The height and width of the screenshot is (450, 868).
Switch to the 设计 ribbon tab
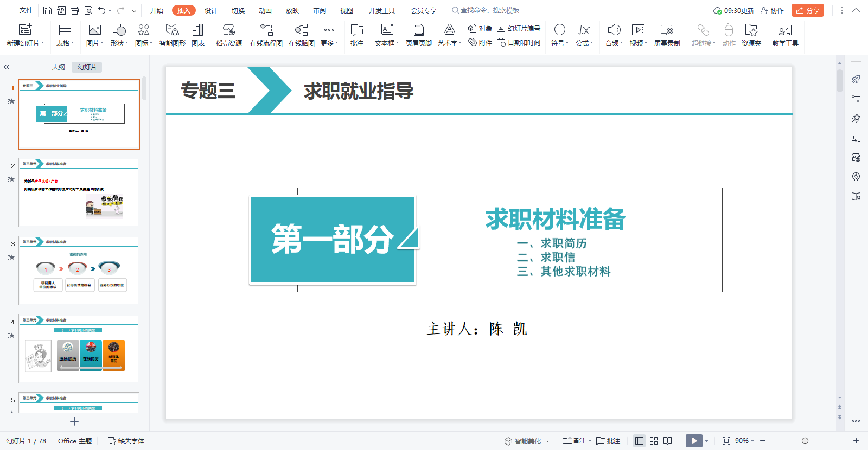click(211, 10)
